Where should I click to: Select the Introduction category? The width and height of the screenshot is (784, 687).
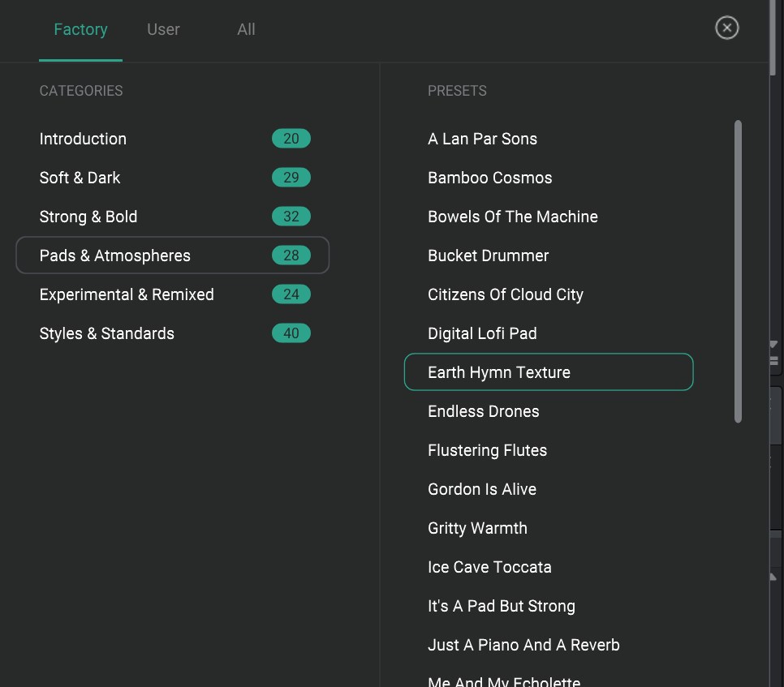83,139
